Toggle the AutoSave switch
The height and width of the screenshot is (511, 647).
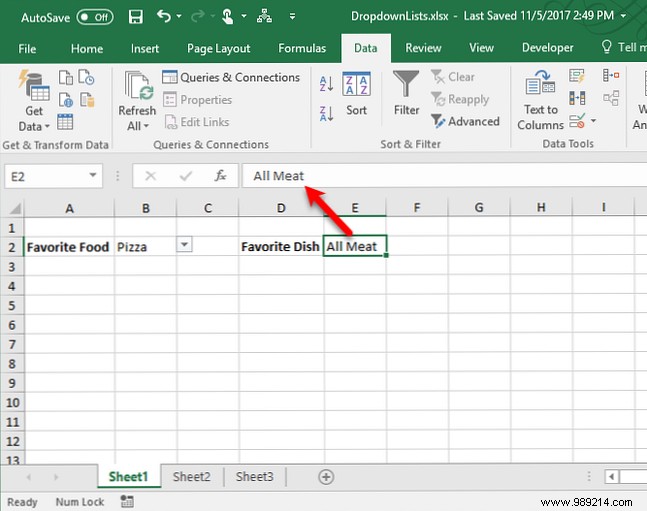click(x=95, y=17)
